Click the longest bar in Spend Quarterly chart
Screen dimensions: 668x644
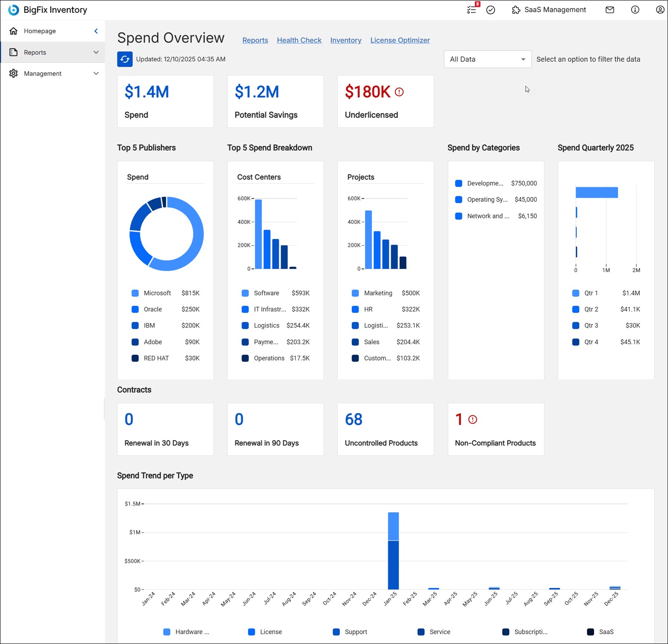(597, 192)
